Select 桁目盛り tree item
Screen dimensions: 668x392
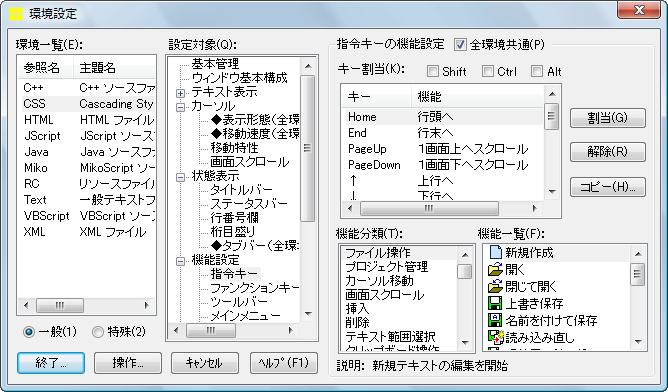click(x=233, y=232)
